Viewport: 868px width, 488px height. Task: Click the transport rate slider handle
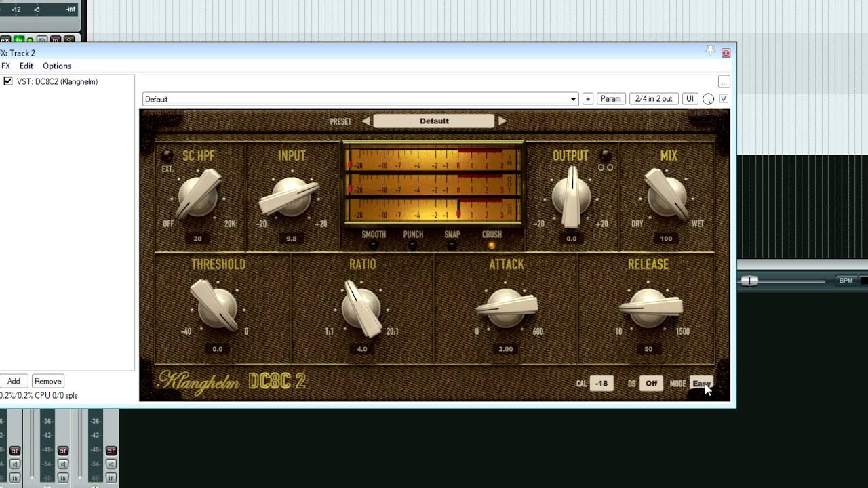click(x=749, y=281)
